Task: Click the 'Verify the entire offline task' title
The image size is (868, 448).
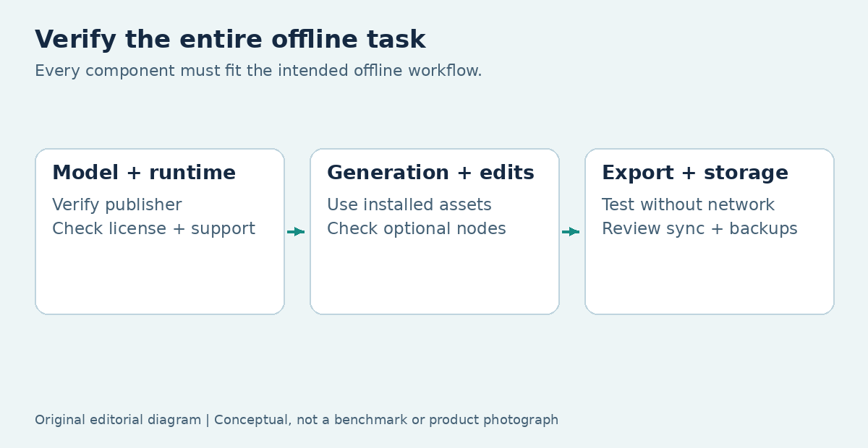Action: [x=230, y=40]
